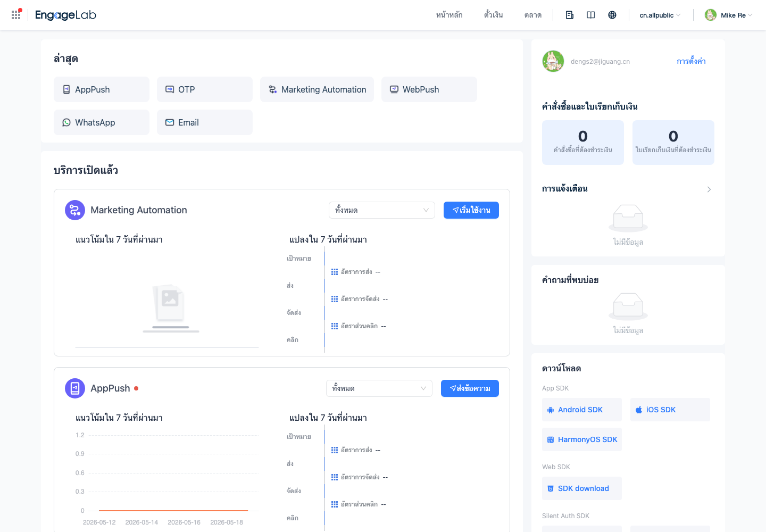
Task: Open ตลาด in top navigation
Action: [533, 15]
